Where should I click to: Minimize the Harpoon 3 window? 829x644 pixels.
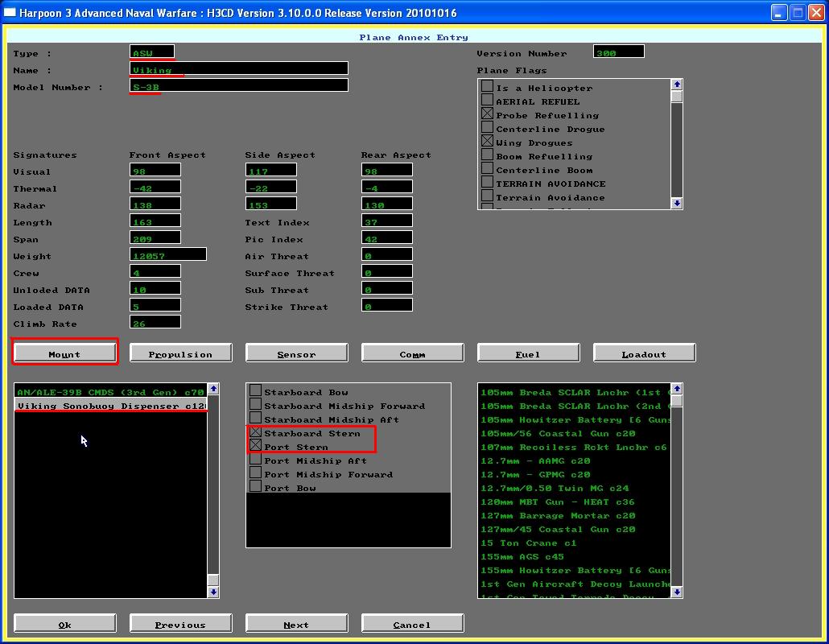pos(779,12)
